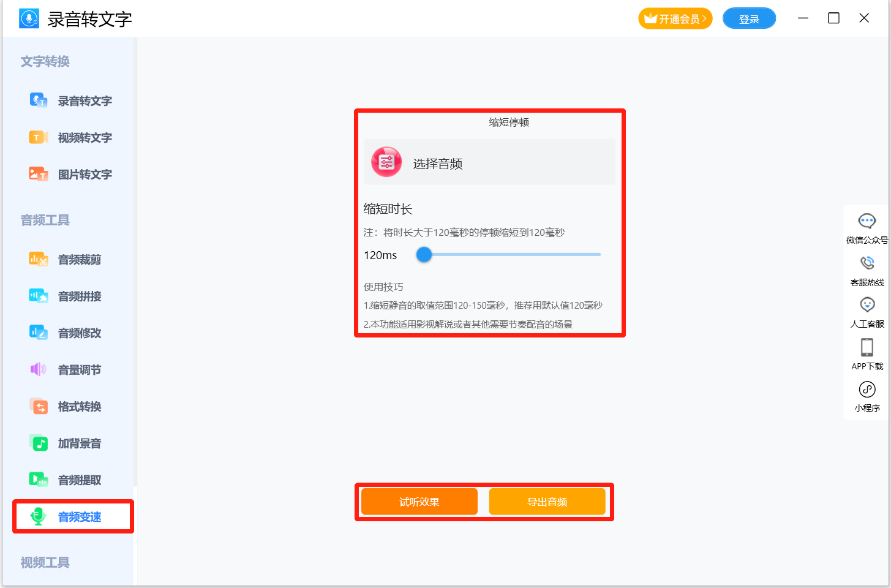
Task: Click the 音频变速 green microphone icon
Action: 39,516
